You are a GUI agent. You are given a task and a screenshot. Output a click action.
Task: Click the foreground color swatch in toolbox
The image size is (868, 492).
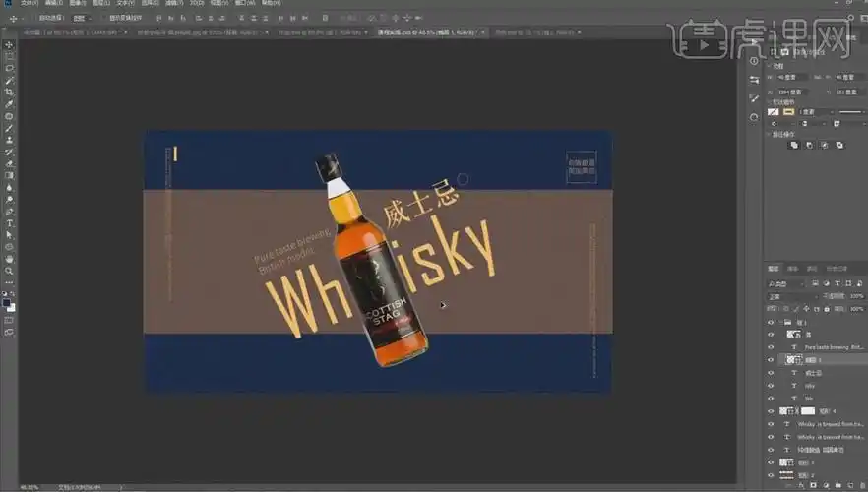6,303
